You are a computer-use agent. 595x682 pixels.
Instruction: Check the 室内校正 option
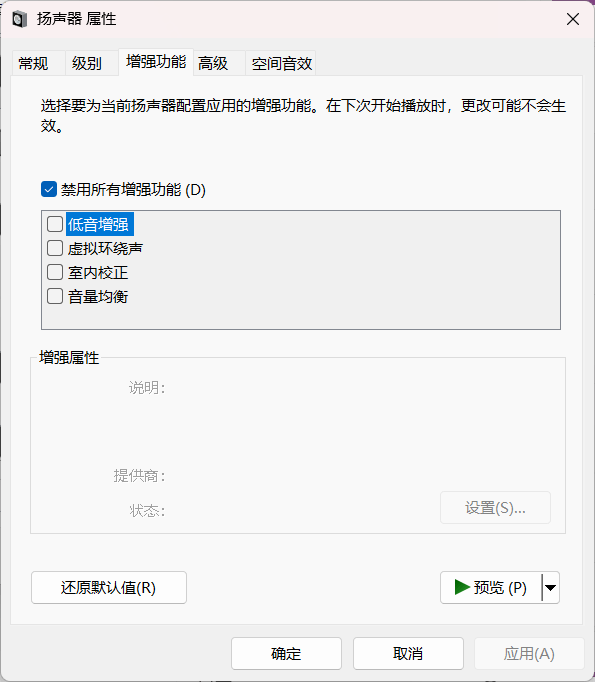(x=55, y=272)
